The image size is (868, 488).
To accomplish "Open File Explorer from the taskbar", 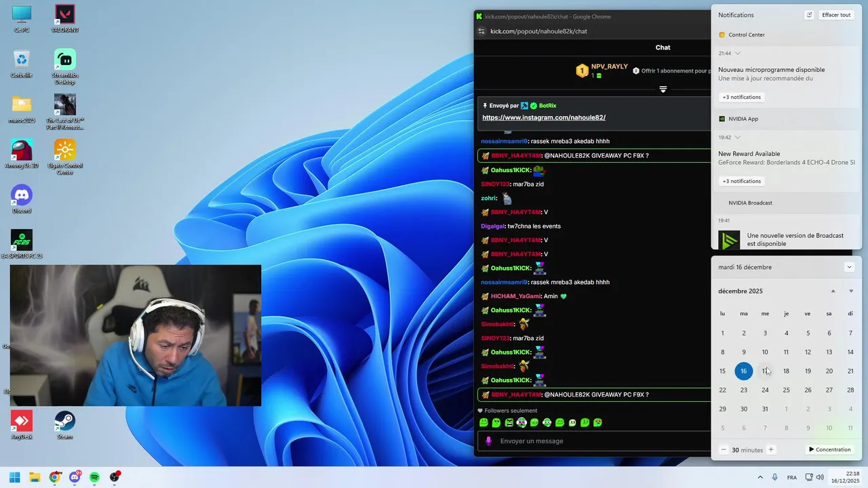I will [x=35, y=477].
